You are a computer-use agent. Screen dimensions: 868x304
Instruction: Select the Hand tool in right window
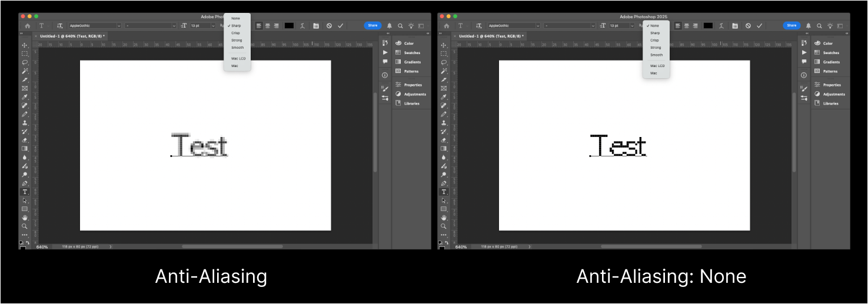click(x=444, y=218)
